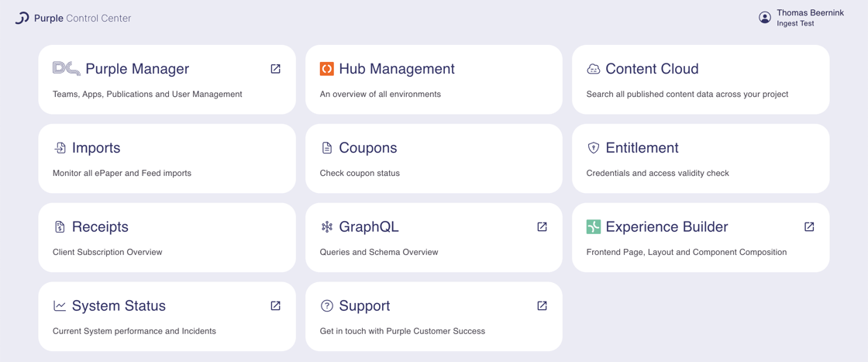The width and height of the screenshot is (868, 362).
Task: Click 'Teams, Apps, Publications and User Management' text
Action: coord(147,94)
